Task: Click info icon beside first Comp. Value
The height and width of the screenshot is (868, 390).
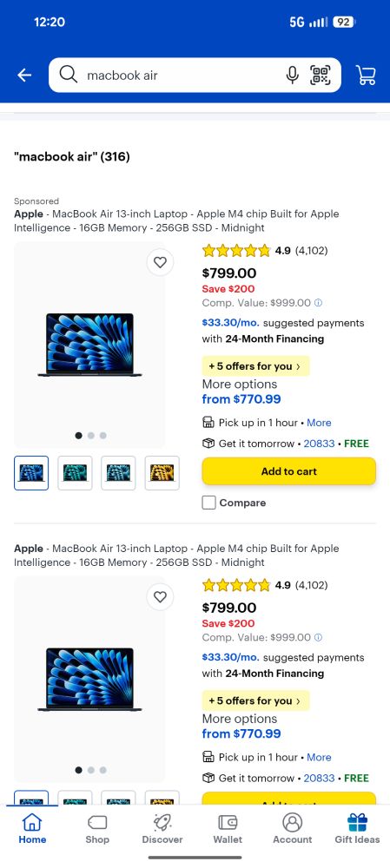Action: click(x=318, y=303)
